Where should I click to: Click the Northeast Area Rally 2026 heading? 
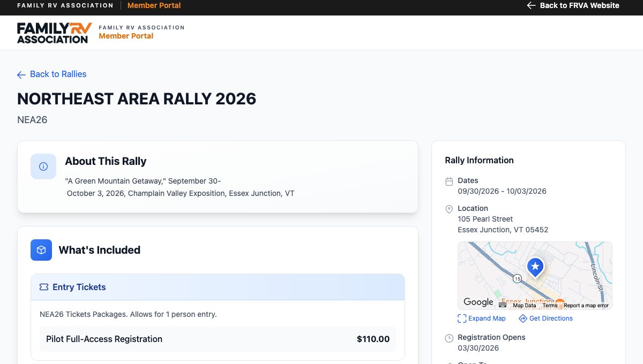pos(137,98)
